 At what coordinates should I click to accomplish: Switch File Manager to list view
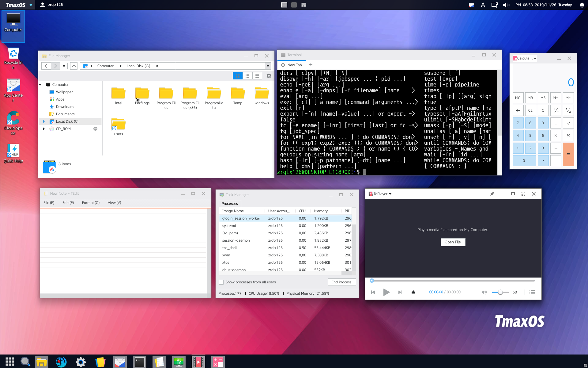(x=247, y=76)
